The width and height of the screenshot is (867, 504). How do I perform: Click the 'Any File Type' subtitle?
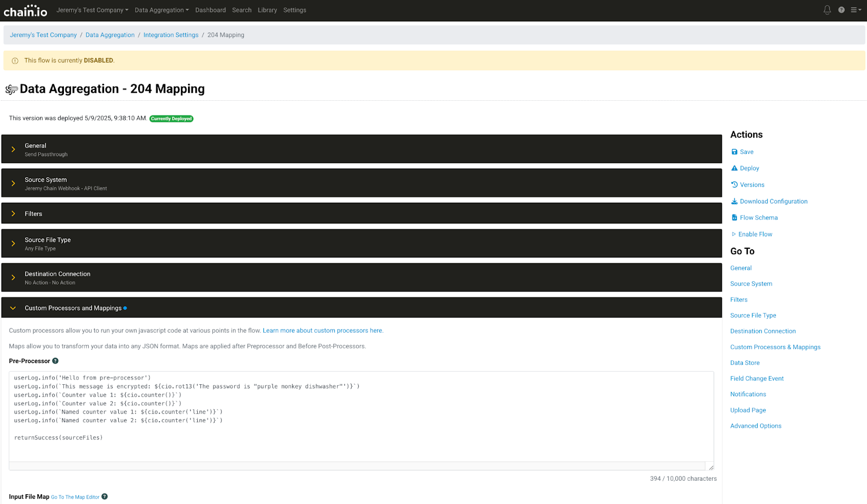[x=40, y=249]
